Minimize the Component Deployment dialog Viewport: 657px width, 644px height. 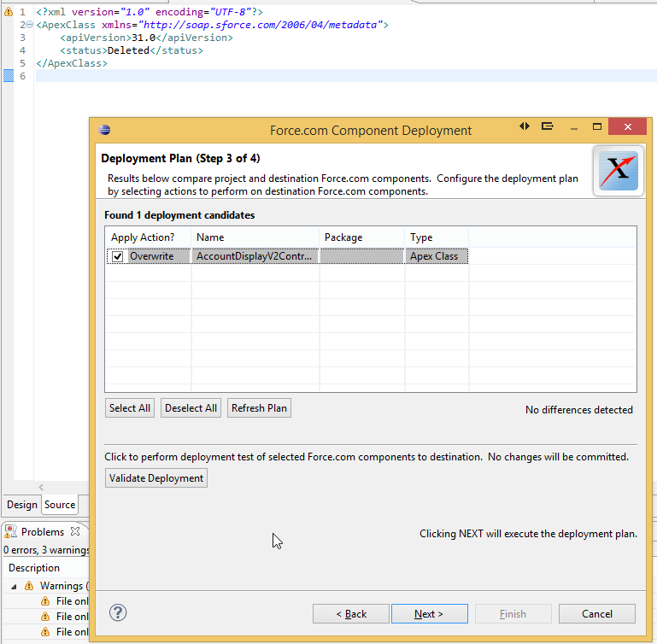(x=574, y=127)
